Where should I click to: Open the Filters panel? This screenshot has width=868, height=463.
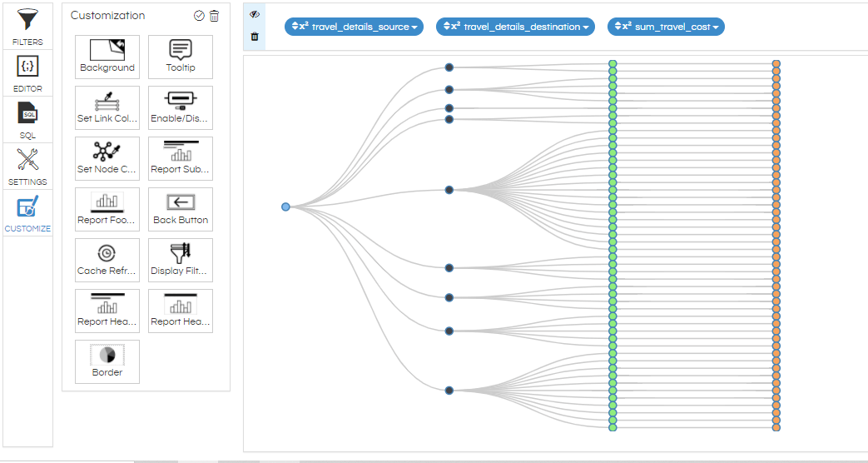[x=27, y=26]
